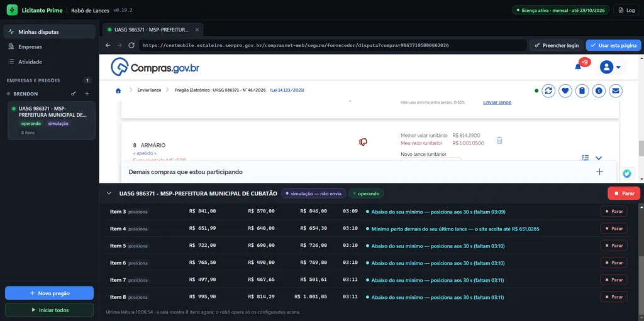This screenshot has width=644, height=321.
Task: Click the simulação — não envia badge
Action: pyautogui.click(x=313, y=193)
